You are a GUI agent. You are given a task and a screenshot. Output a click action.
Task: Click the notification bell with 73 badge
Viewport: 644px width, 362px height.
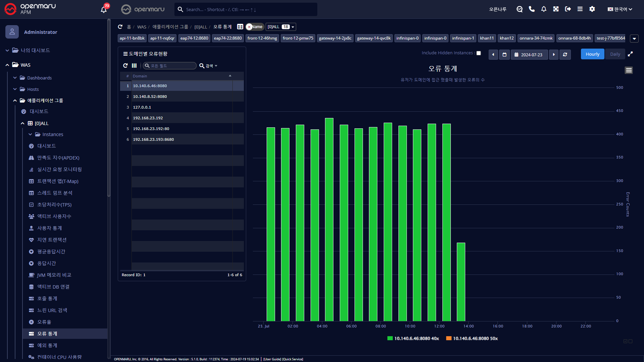pyautogui.click(x=104, y=9)
